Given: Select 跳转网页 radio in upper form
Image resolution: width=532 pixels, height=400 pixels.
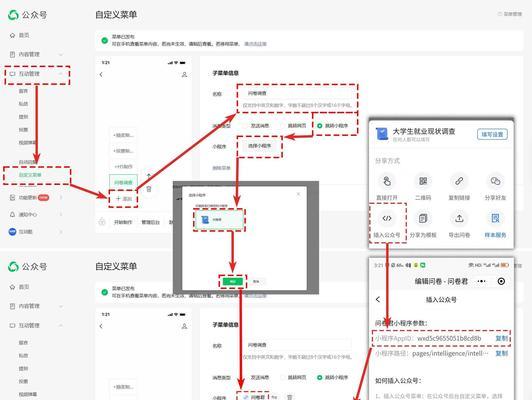Looking at the screenshot, I should point(282,126).
